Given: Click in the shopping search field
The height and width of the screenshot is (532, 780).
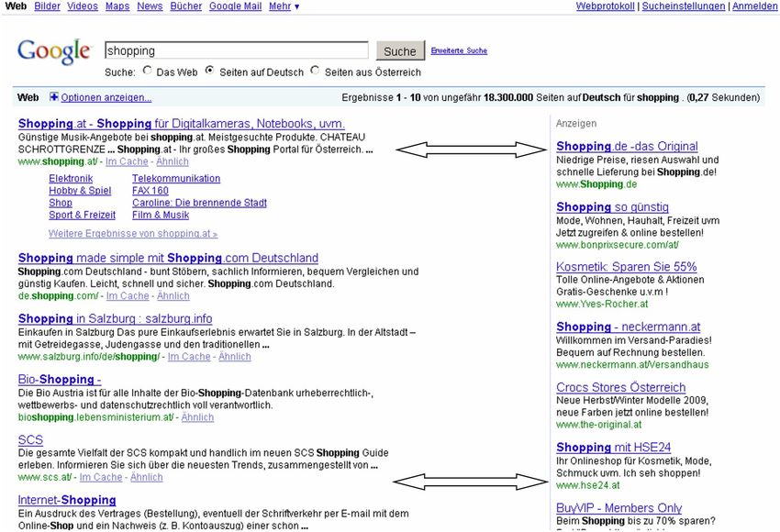Looking at the screenshot, I should (x=236, y=50).
